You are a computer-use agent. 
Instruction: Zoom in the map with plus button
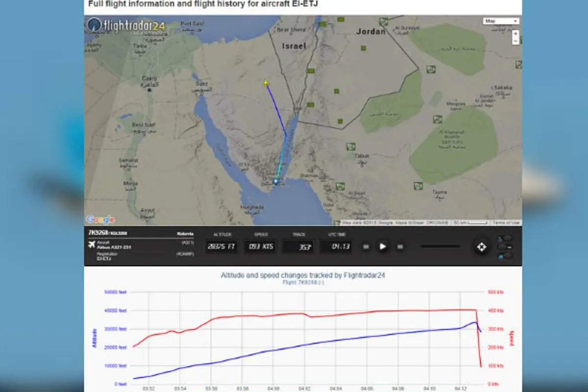point(515,33)
